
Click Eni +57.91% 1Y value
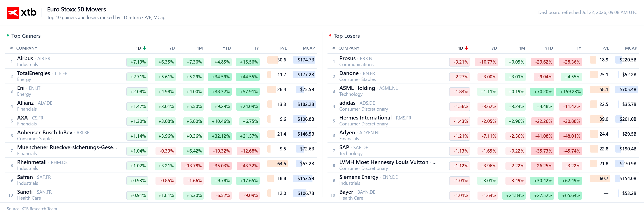pyautogui.click(x=248, y=92)
